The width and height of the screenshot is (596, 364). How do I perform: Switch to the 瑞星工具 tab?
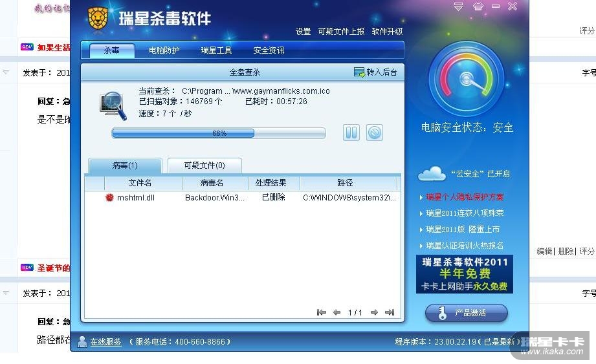(x=216, y=50)
